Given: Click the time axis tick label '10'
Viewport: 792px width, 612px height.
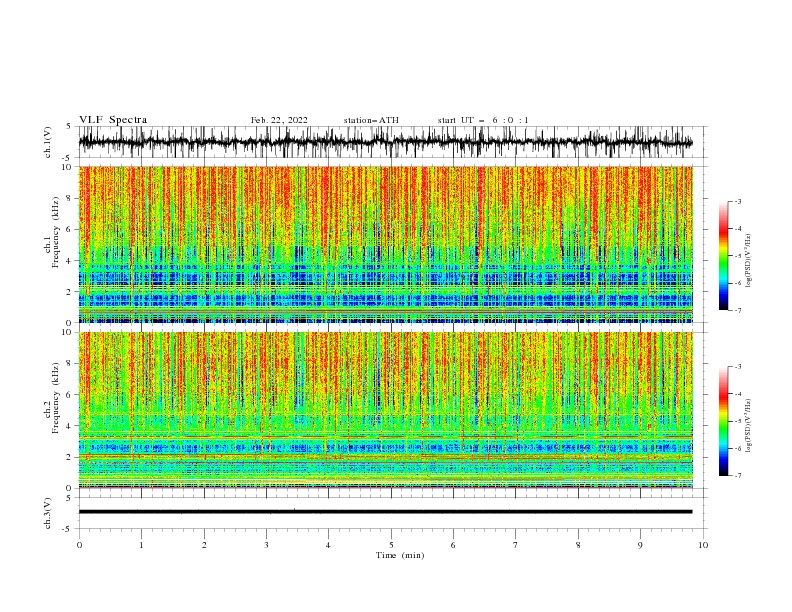Looking at the screenshot, I should 703,545.
